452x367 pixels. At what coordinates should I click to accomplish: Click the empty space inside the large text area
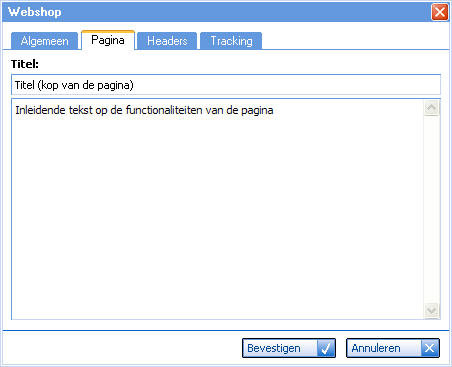coord(217,217)
